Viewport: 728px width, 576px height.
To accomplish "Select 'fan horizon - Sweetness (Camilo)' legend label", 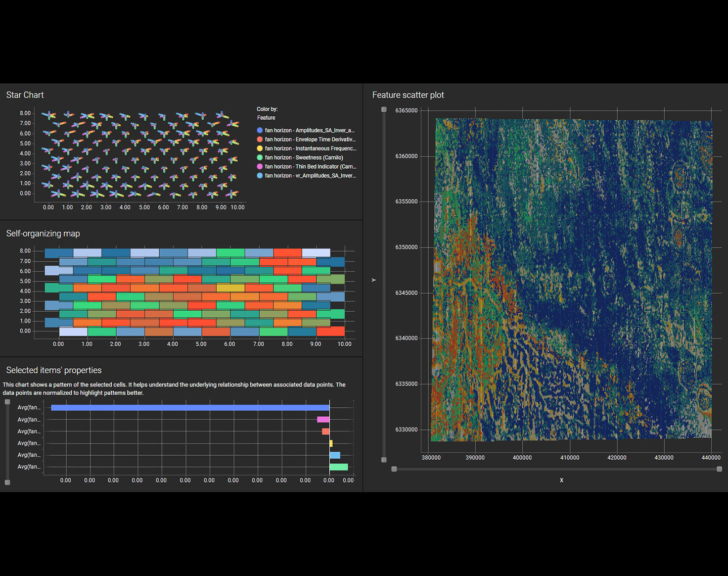I will tap(304, 158).
